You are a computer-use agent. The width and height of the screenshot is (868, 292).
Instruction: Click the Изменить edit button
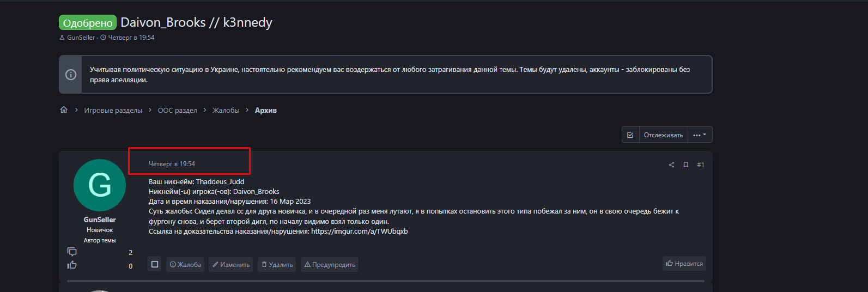pyautogui.click(x=231, y=265)
